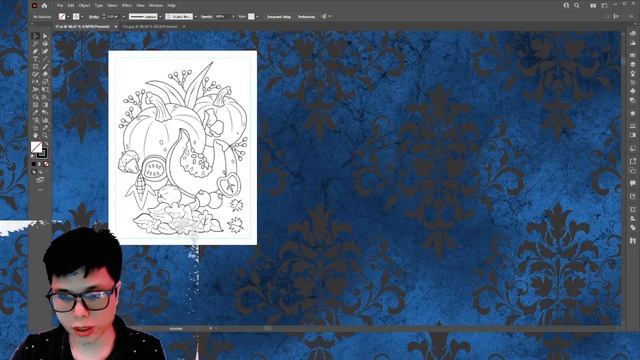
Task: Swap fill and stroke colors
Action: pyautogui.click(x=46, y=143)
